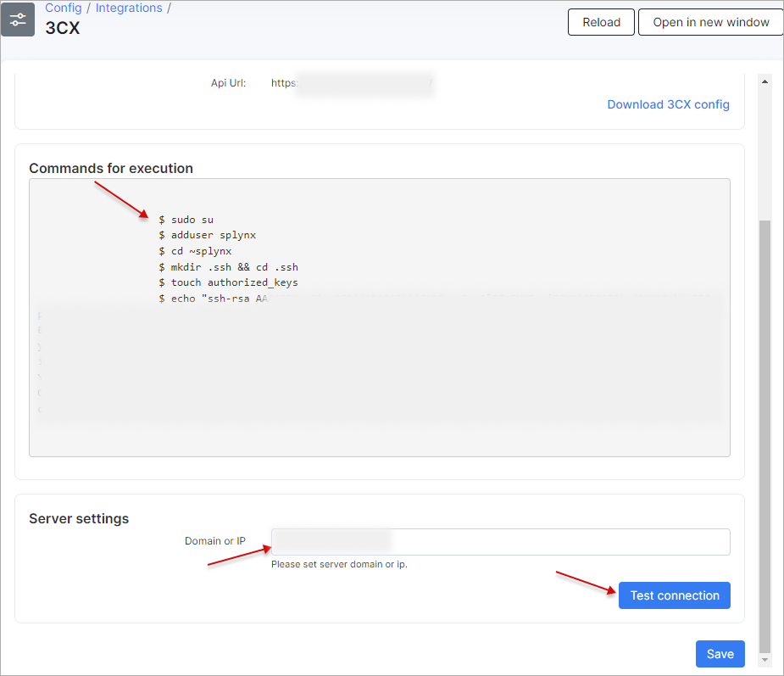Click the scrollbar up arrow

(x=765, y=81)
